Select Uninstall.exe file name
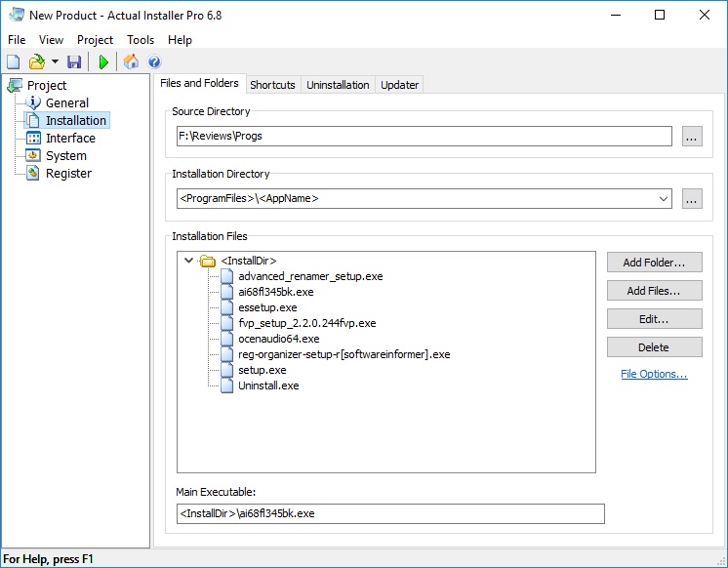728x568 pixels. pyautogui.click(x=268, y=385)
